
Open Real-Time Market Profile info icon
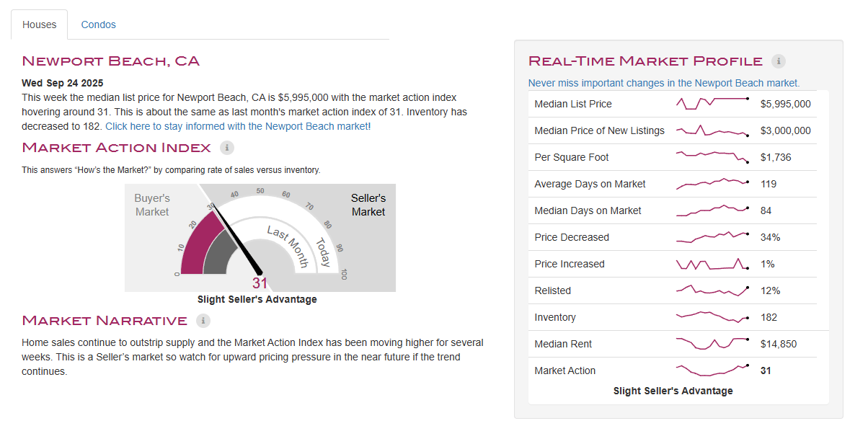(779, 61)
